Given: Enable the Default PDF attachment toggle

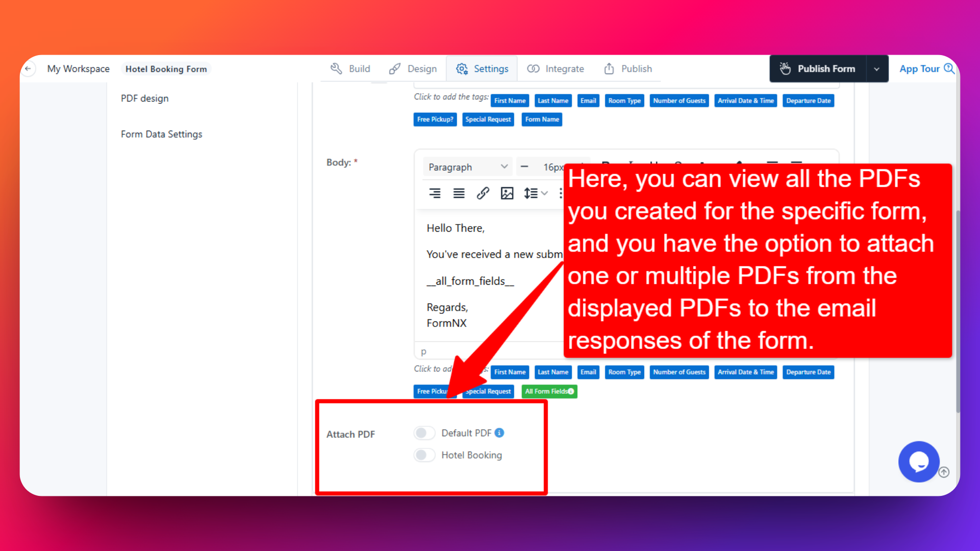Looking at the screenshot, I should (424, 433).
